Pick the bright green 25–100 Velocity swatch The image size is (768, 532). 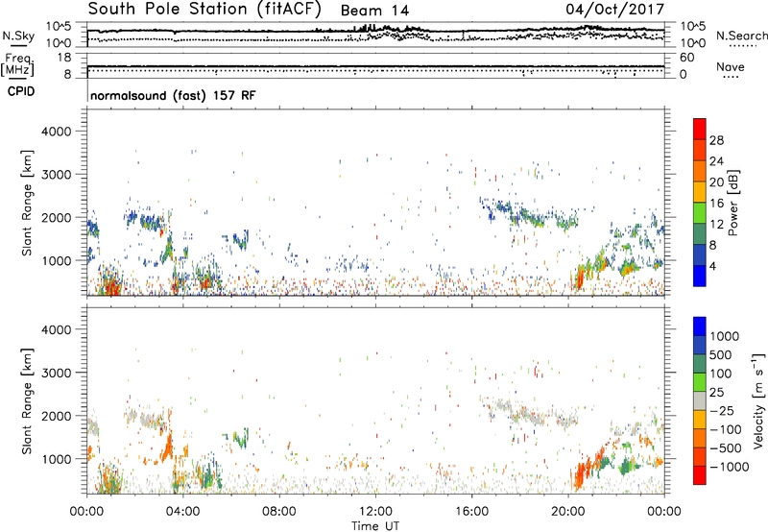tap(700, 382)
